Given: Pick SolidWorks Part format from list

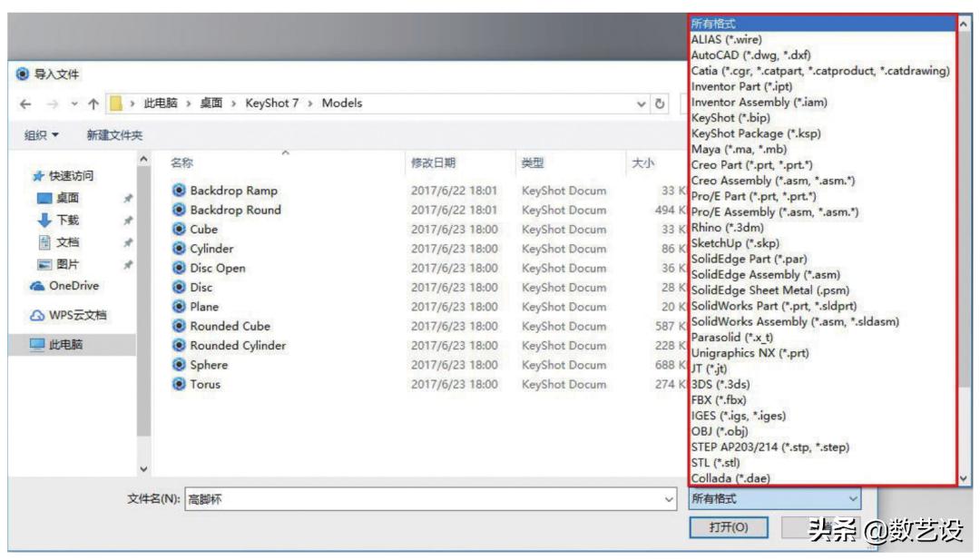Looking at the screenshot, I should [x=773, y=306].
